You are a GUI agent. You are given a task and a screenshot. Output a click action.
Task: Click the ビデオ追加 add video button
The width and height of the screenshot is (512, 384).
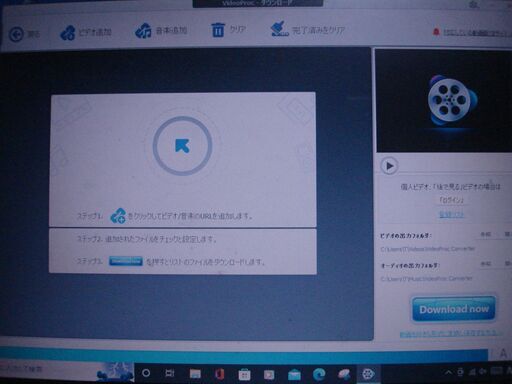pyautogui.click(x=86, y=33)
